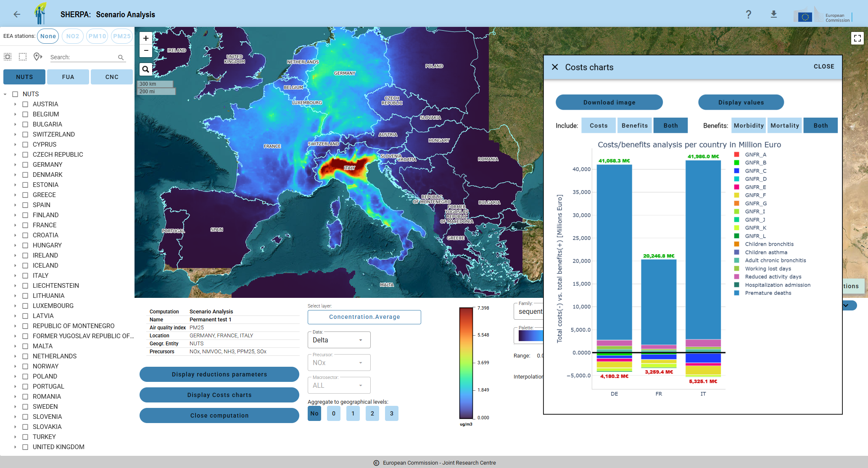Switch to the CNC tab
868x468 pixels.
tap(112, 77)
